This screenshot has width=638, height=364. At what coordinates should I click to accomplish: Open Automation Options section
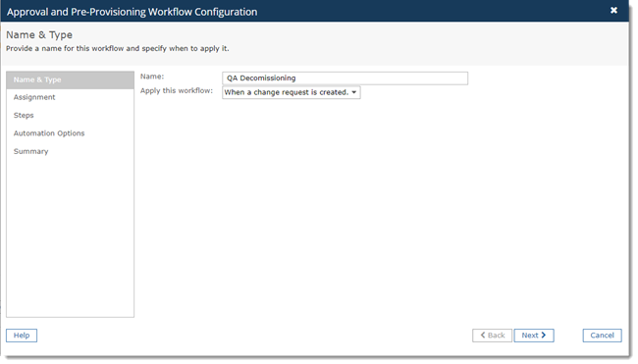[x=49, y=133]
